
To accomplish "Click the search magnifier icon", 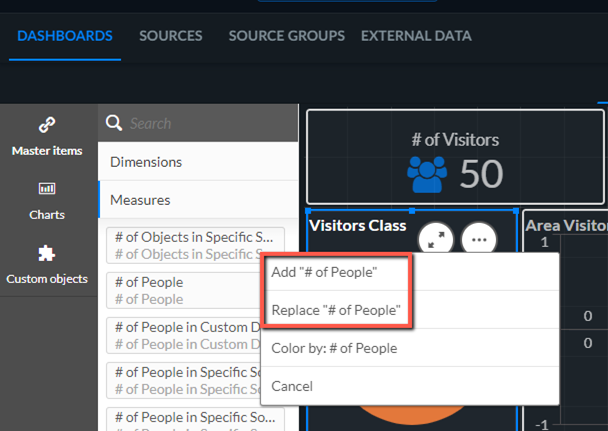I will coord(114,123).
